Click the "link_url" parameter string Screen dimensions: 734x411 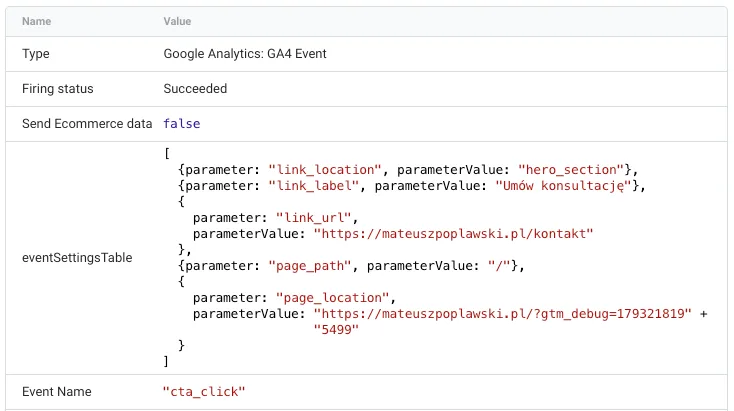pyautogui.click(x=314, y=218)
